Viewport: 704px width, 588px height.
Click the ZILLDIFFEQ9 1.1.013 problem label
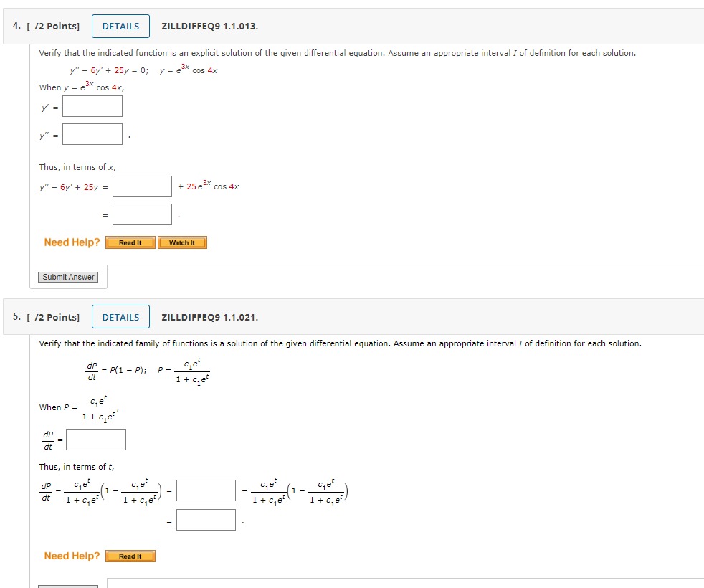point(209,26)
